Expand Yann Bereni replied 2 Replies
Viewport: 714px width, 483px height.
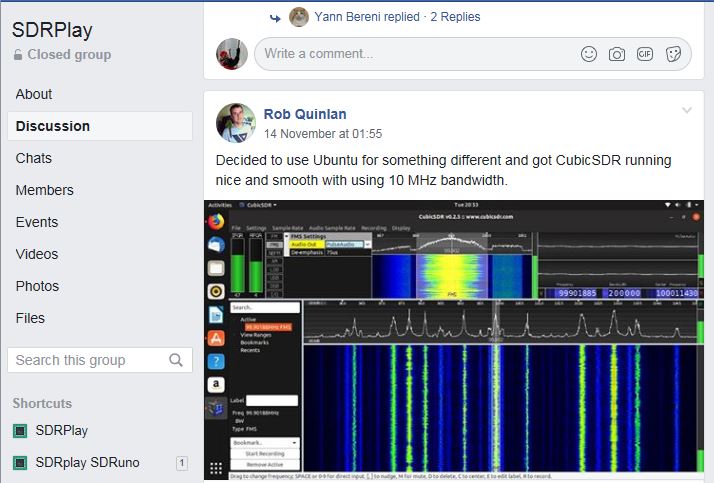(397, 17)
